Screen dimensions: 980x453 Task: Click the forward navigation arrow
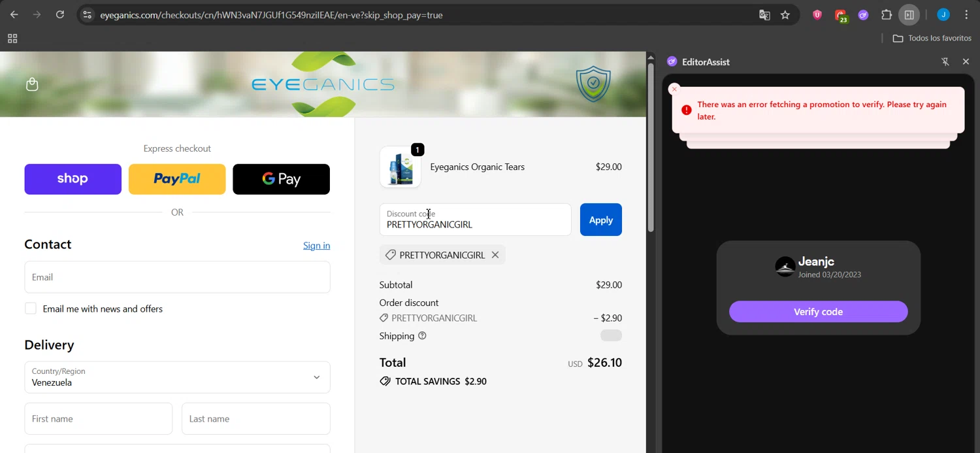(37, 14)
